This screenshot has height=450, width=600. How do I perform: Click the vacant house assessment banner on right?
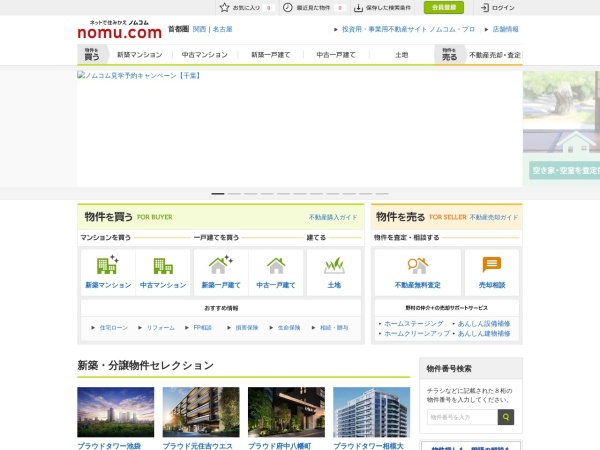[x=561, y=129]
